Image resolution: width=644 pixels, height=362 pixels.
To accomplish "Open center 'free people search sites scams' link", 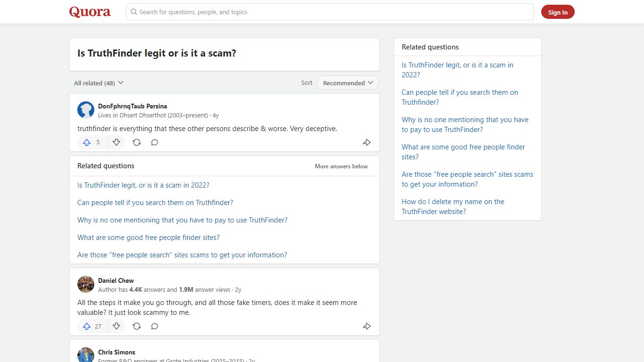I will 182,255.
